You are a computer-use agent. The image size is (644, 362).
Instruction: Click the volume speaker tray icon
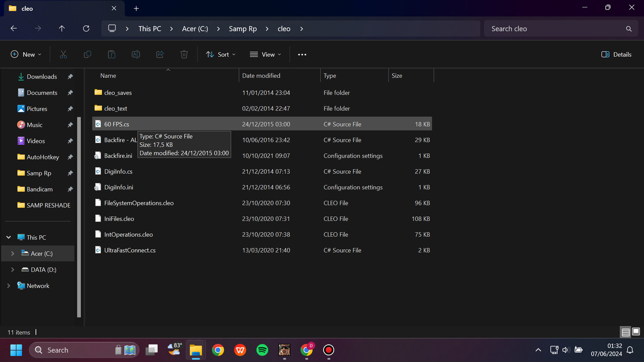pyautogui.click(x=566, y=350)
